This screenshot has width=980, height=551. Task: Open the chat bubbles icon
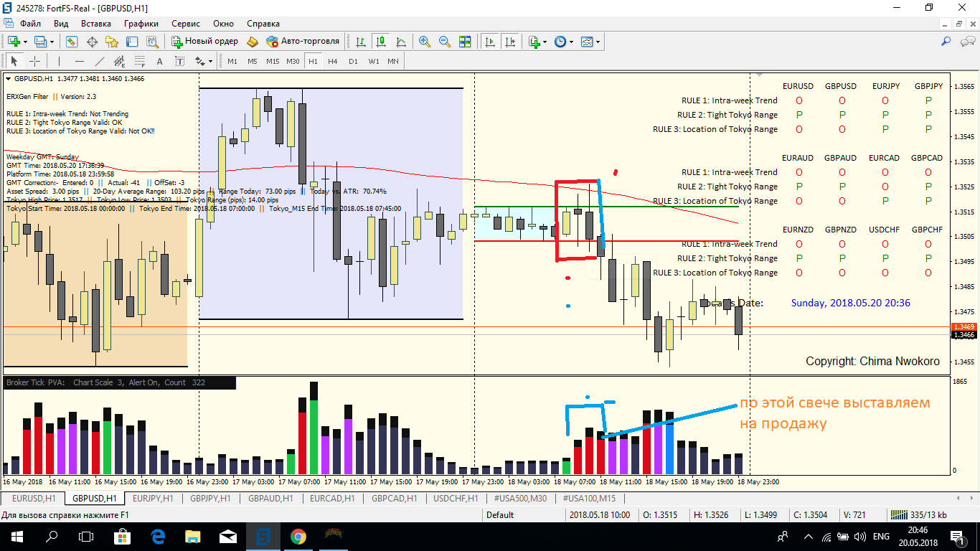tap(966, 42)
